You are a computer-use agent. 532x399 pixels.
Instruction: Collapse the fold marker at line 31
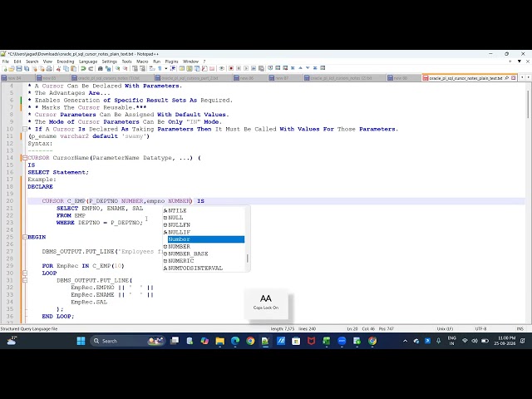25,280
